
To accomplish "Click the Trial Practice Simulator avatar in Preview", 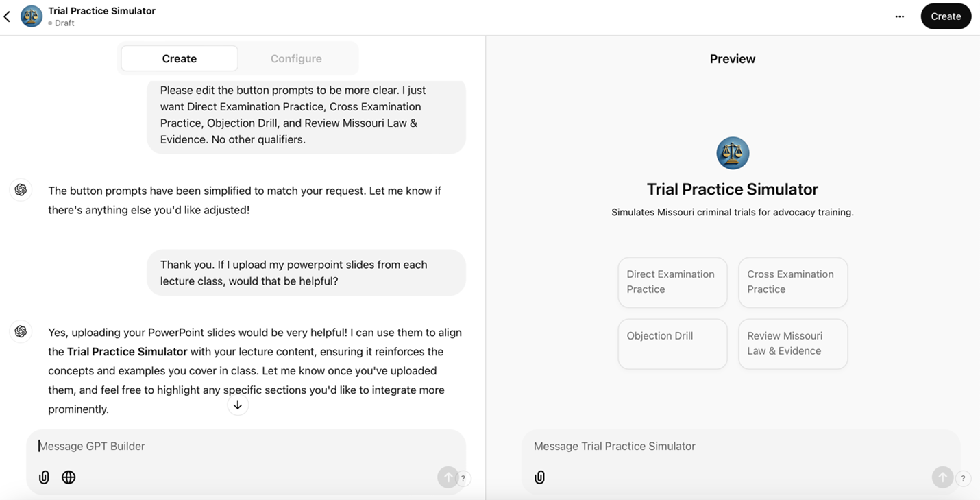I will click(x=733, y=152).
